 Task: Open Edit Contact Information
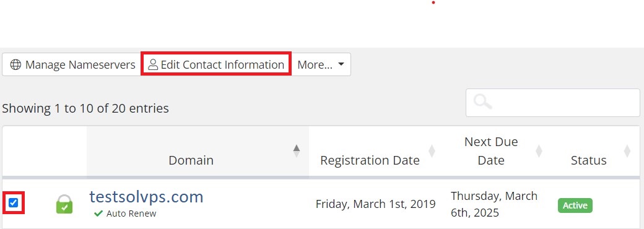[216, 64]
